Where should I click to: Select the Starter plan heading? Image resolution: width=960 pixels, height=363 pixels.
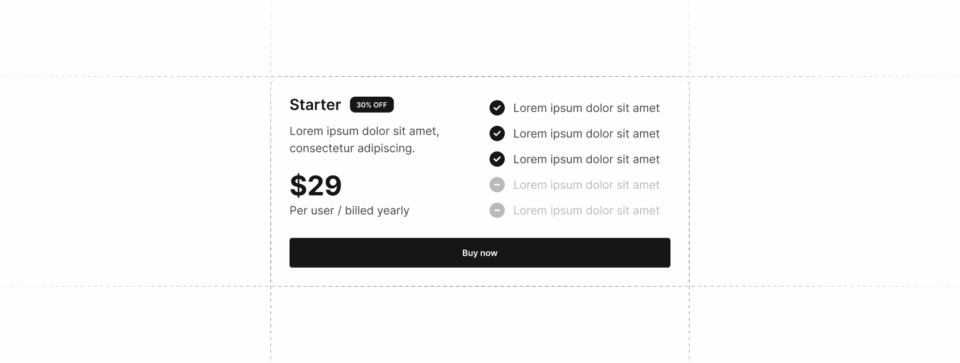pos(315,105)
